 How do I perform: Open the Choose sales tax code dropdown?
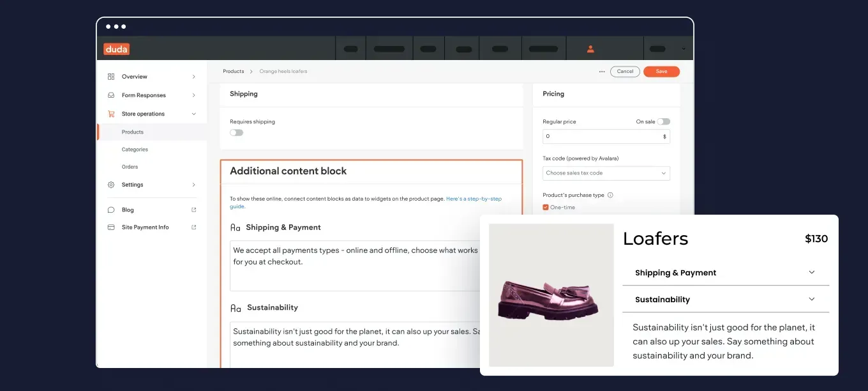click(606, 173)
